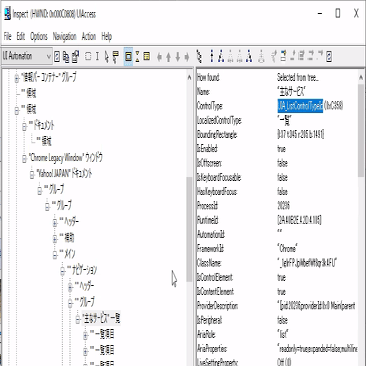Click the last blue tree-navigation icon

[x=249, y=56]
